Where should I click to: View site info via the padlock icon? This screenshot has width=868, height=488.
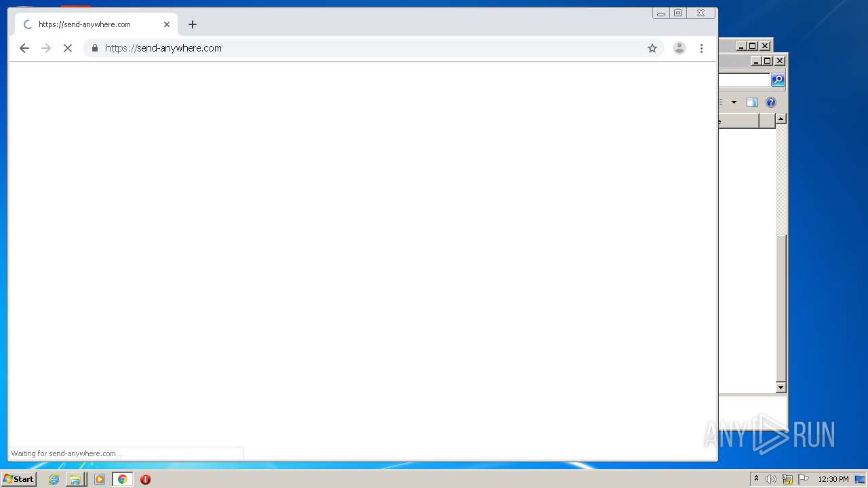click(95, 48)
